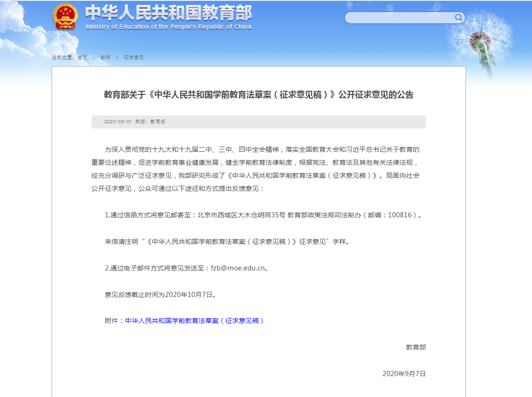Click the 中华人民共和国教育部 site title

point(168,13)
